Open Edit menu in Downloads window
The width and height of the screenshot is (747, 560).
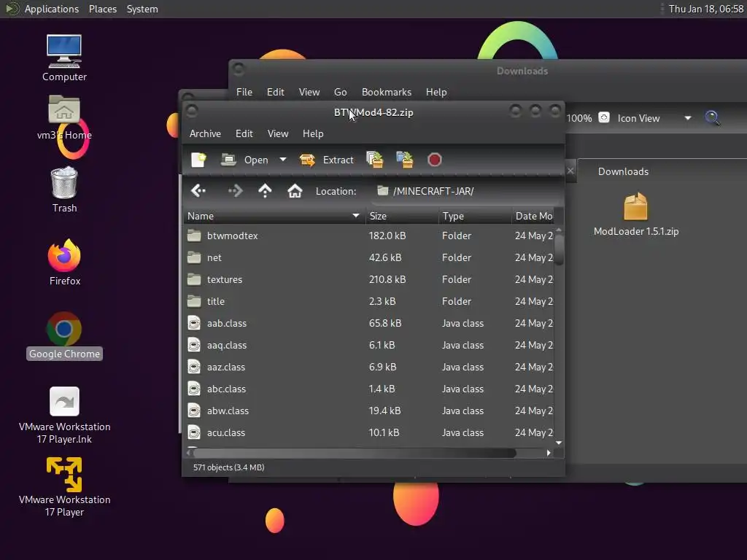point(275,92)
